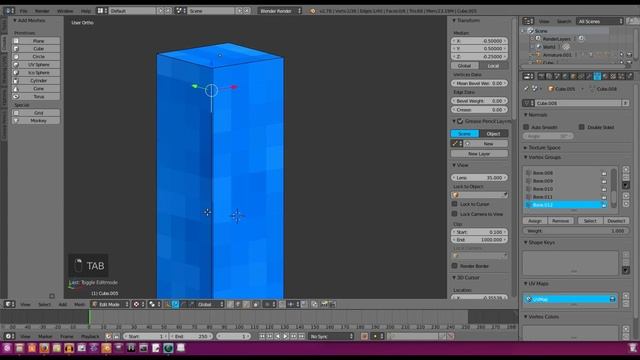
Task: Switch Grease Pencil source to Object
Action: coord(493,134)
